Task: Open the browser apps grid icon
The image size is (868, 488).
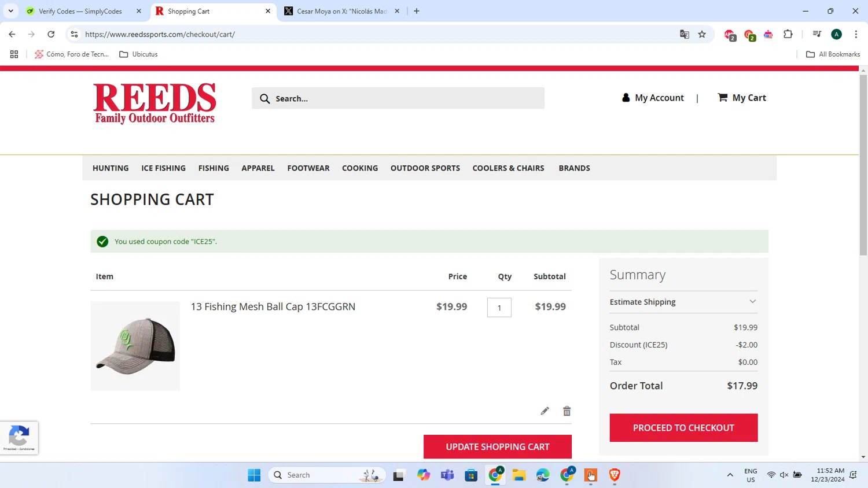Action: point(14,54)
